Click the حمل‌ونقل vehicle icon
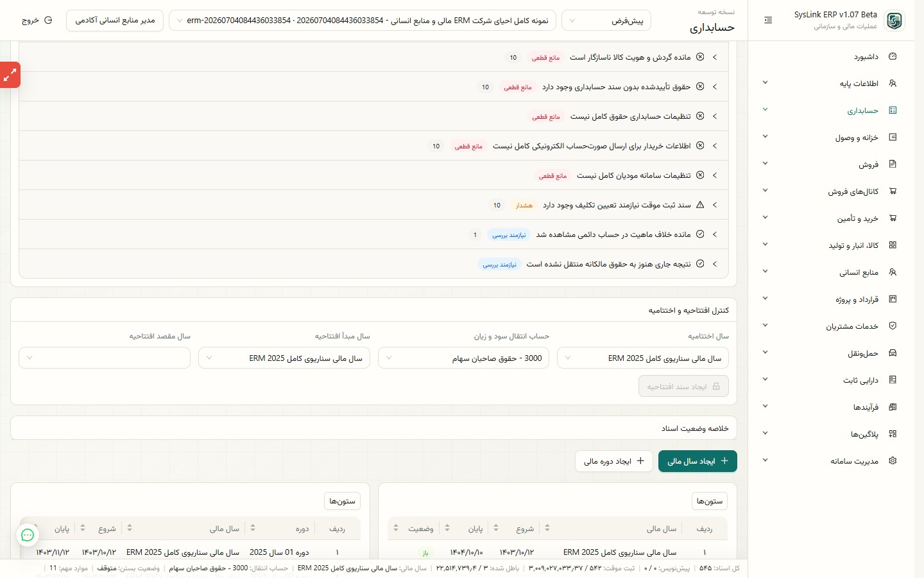The height and width of the screenshot is (578, 924). [893, 353]
